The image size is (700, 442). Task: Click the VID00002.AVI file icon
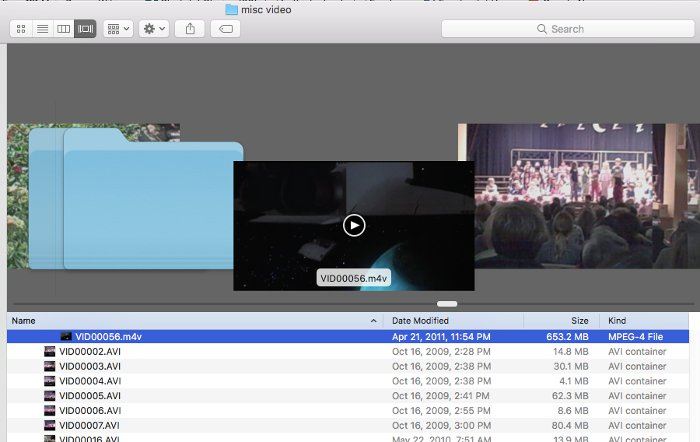(x=50, y=351)
